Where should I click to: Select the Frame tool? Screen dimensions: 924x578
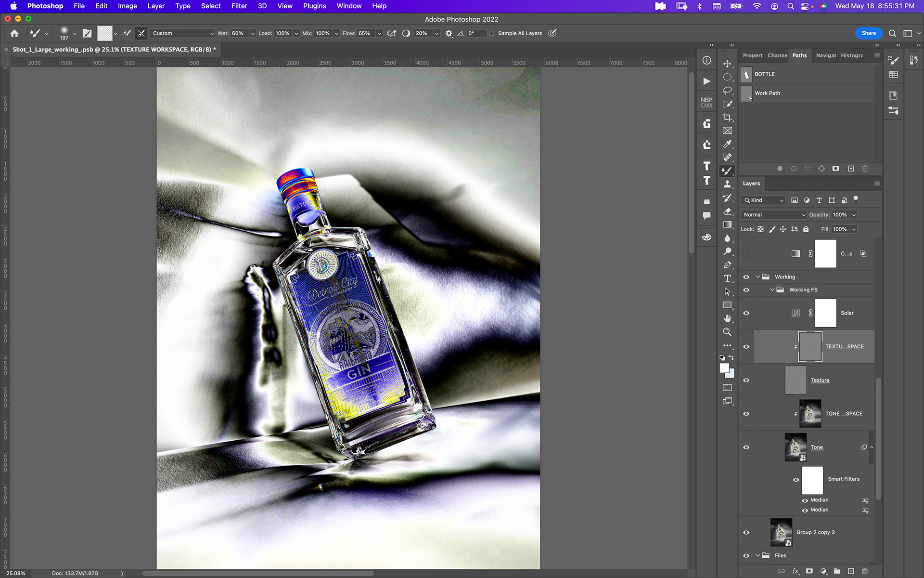point(727,131)
